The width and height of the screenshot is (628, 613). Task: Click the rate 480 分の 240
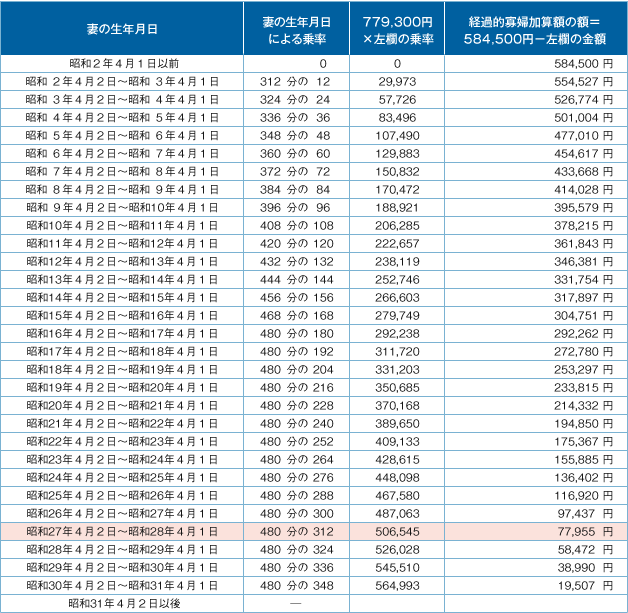297,424
